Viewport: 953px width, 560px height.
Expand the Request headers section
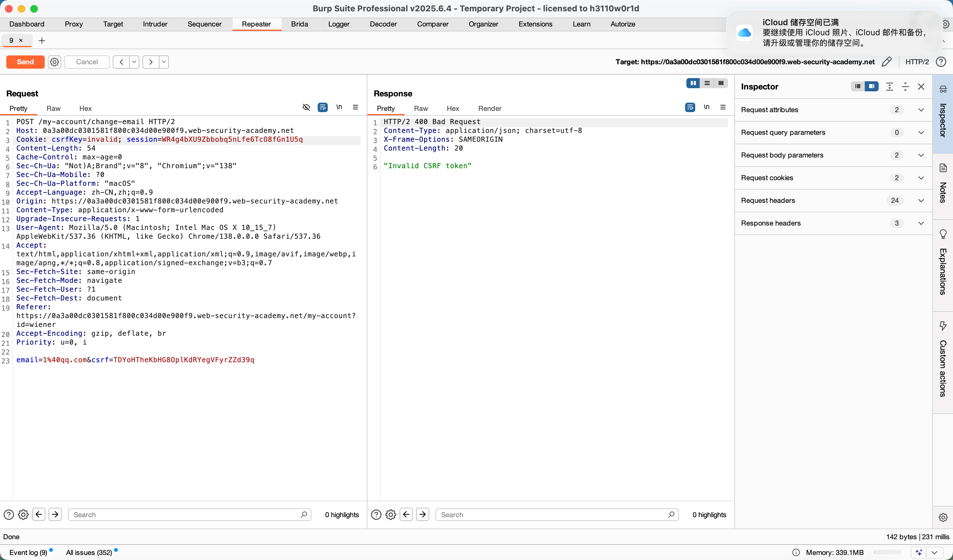coord(921,201)
